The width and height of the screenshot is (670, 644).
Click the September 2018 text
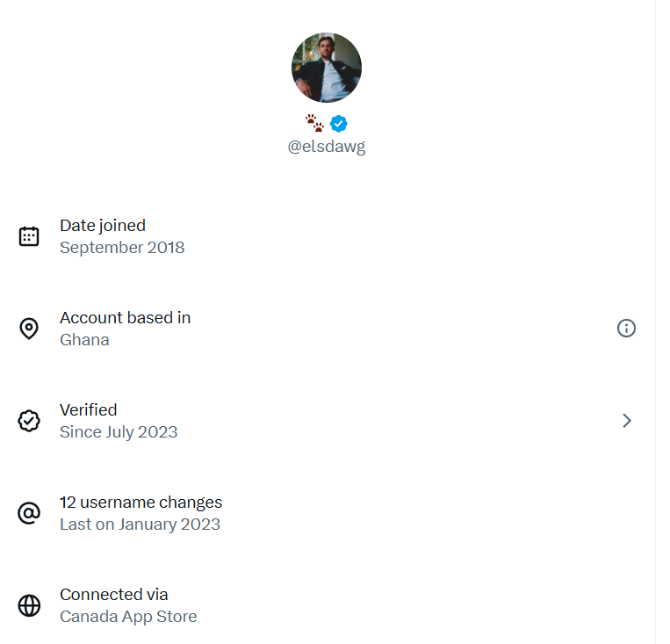(122, 248)
